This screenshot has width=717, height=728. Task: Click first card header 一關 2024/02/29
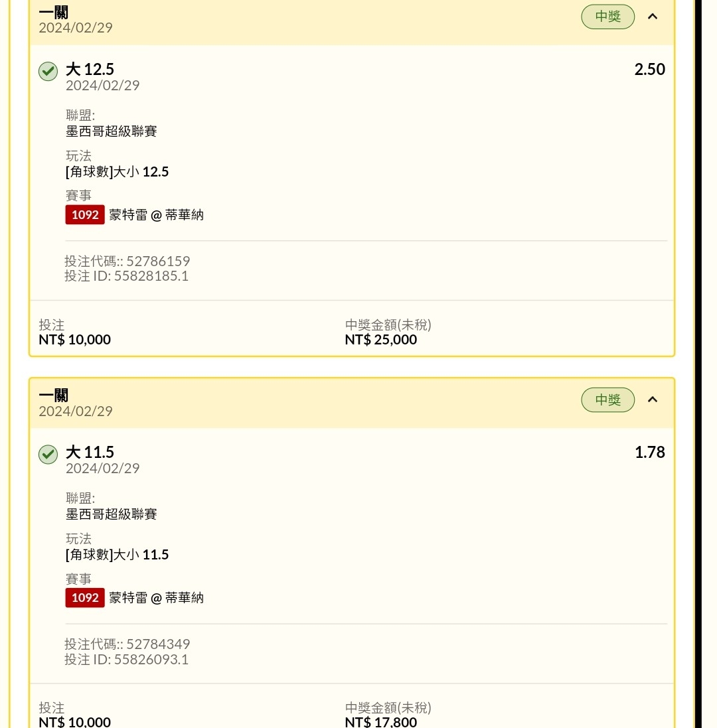[x=76, y=20]
